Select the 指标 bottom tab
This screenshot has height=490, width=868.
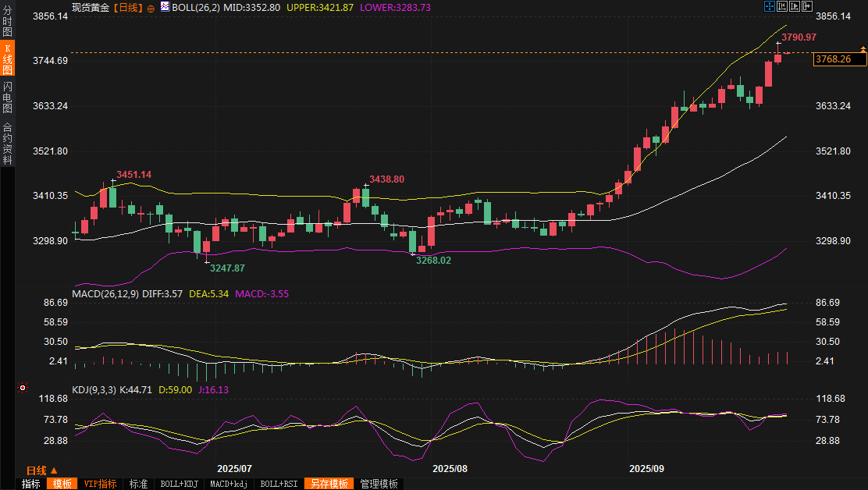(31, 484)
